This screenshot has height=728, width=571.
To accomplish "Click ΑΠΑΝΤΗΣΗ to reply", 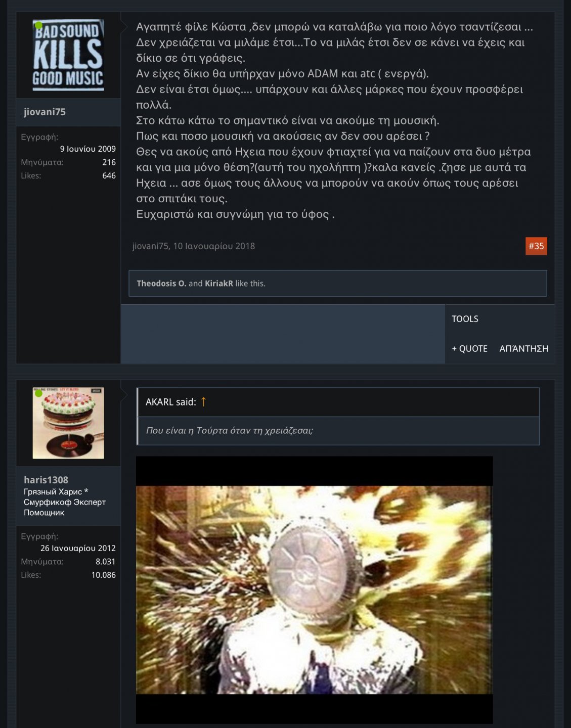I will 523,348.
